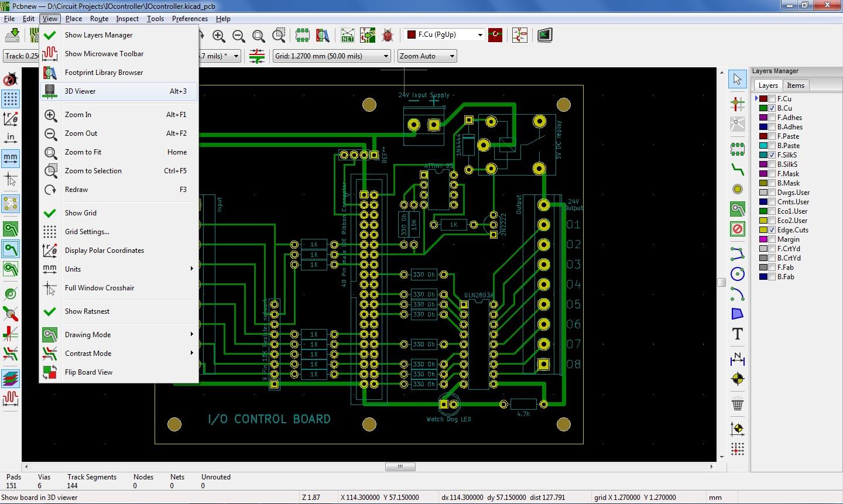Screen dimensions: 843x504
Task: Open the 3D Viewer from View menu
Action: (x=119, y=91)
